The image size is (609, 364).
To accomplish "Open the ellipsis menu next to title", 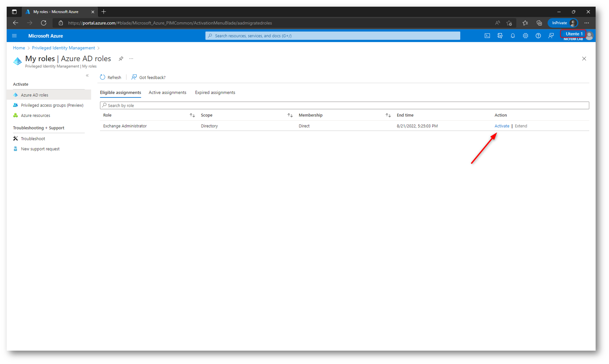I will [131, 59].
